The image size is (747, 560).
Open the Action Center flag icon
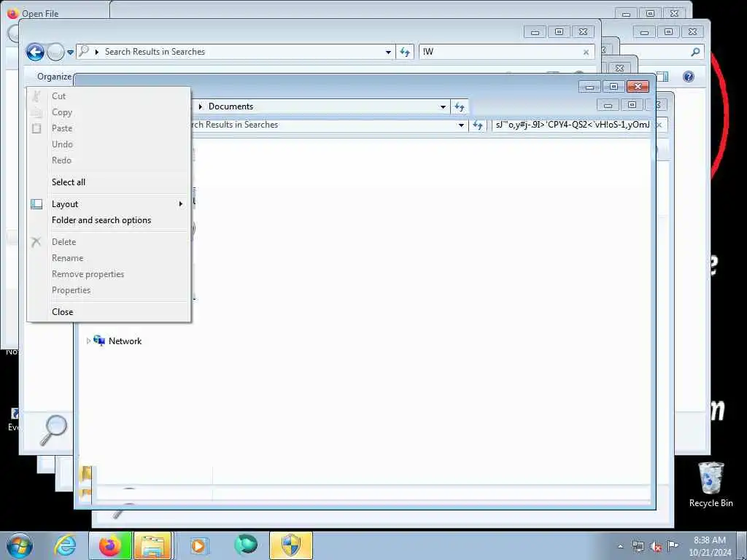[x=673, y=546]
